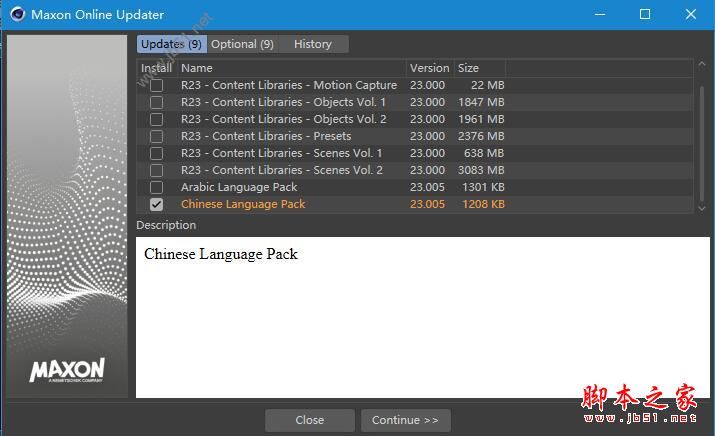Click the Close button at bottom
This screenshot has width=715, height=436.
[x=309, y=420]
